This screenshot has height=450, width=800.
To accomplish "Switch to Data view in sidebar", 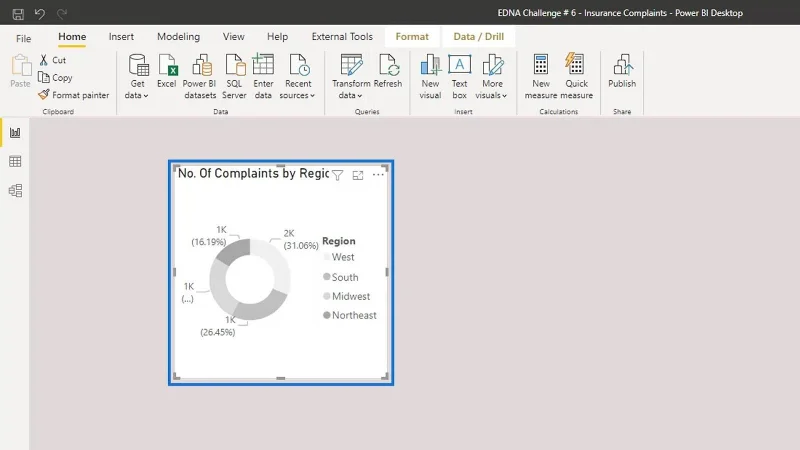I will [15, 162].
